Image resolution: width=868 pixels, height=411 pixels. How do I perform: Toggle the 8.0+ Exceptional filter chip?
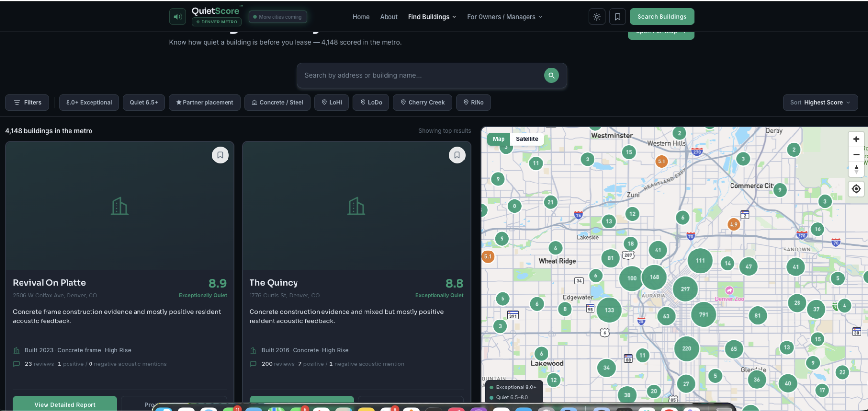[89, 103]
